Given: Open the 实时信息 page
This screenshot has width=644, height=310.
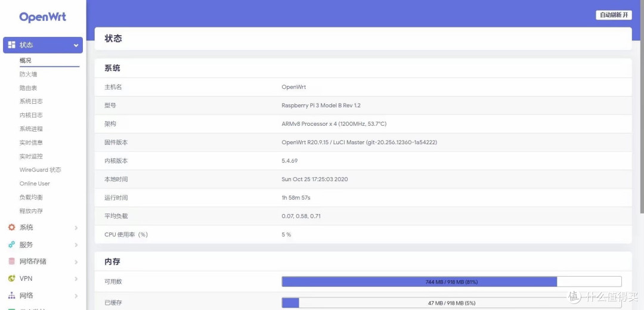Looking at the screenshot, I should point(31,142).
